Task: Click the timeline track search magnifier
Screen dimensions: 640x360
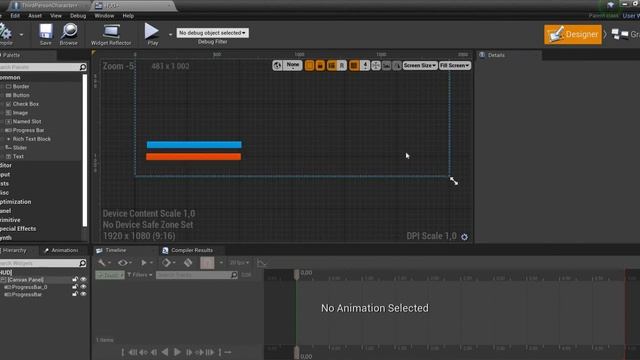Action: click(234, 275)
